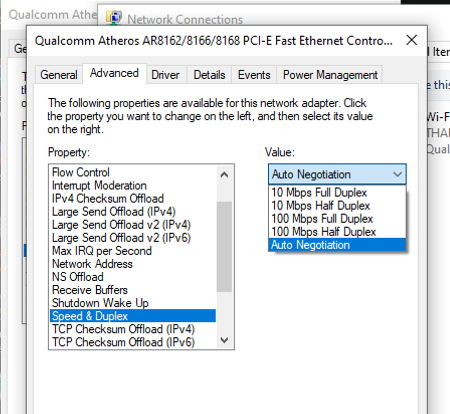Select Speed & Duplex property
Image resolution: width=450 pixels, height=414 pixels.
point(133,316)
